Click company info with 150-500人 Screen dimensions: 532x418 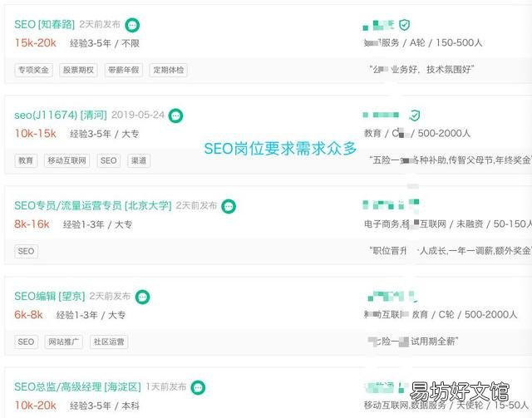[423, 42]
